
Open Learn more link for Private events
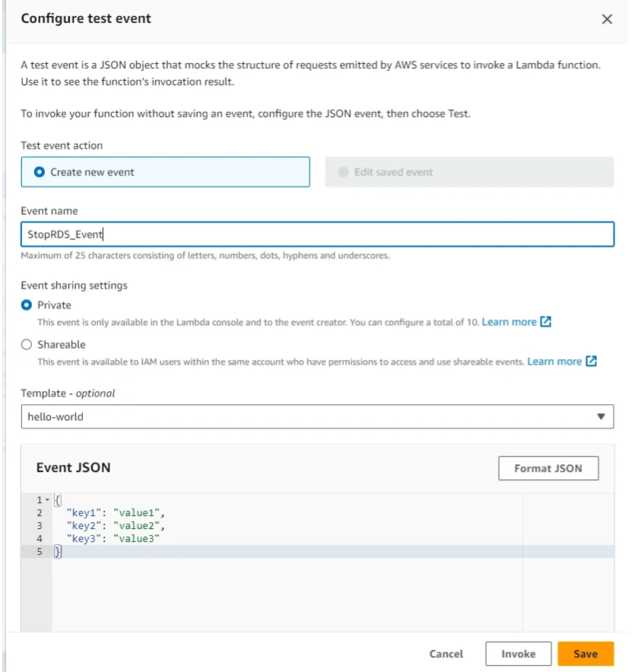(509, 322)
